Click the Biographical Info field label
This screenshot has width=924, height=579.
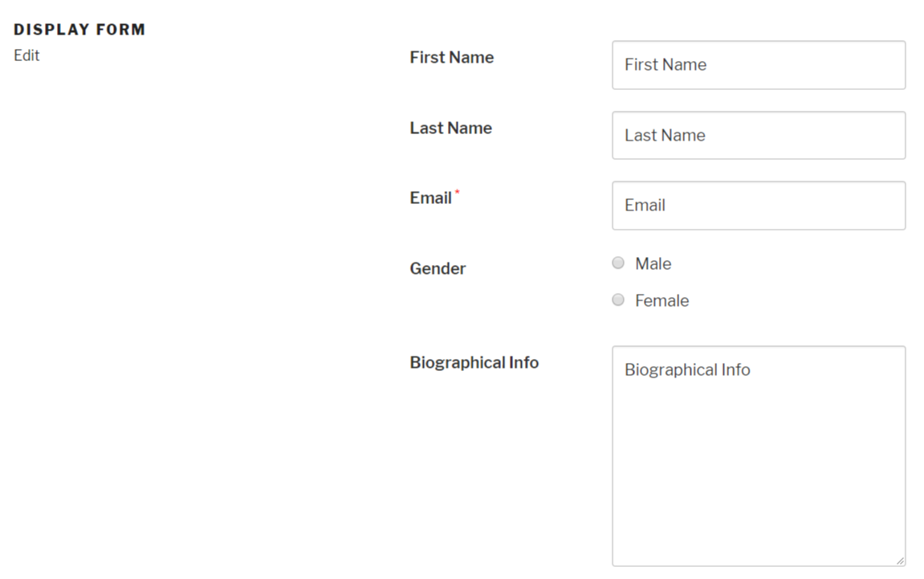click(x=474, y=362)
